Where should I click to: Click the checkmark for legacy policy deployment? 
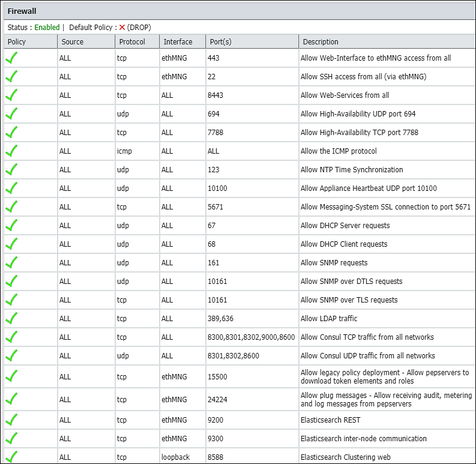pos(11,376)
